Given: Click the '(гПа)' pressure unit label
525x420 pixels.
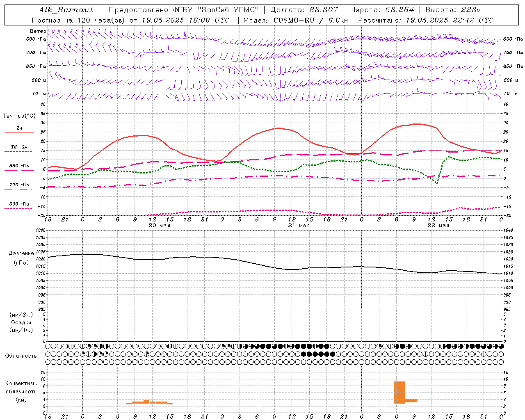Looking at the screenshot, I should point(21,263).
